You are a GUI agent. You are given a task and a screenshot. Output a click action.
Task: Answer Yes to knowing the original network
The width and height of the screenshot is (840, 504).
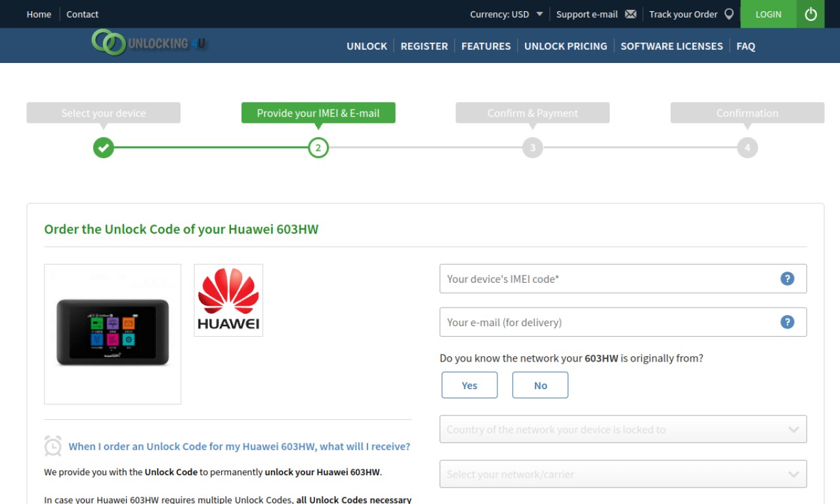click(x=470, y=385)
